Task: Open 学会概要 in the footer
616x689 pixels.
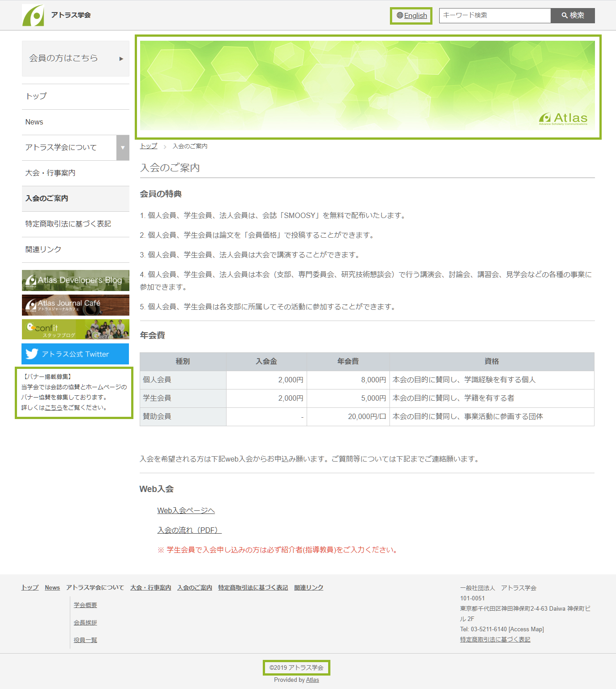Action: (85, 605)
